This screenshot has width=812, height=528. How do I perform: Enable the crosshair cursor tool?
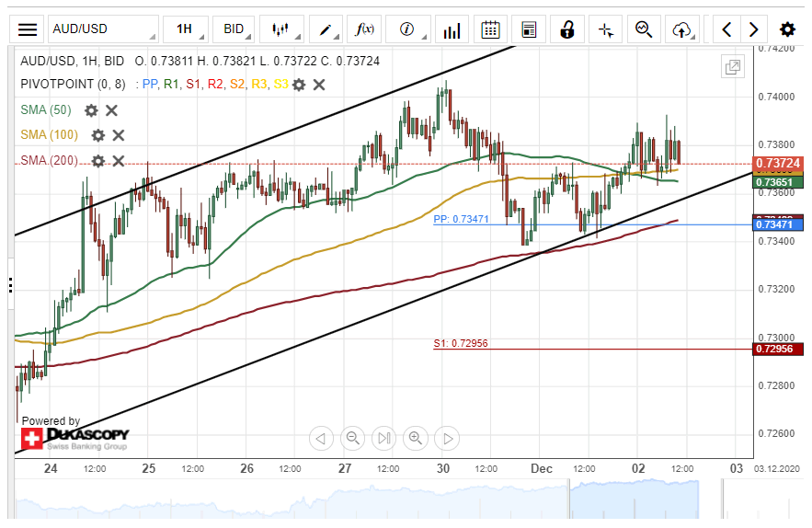(605, 29)
